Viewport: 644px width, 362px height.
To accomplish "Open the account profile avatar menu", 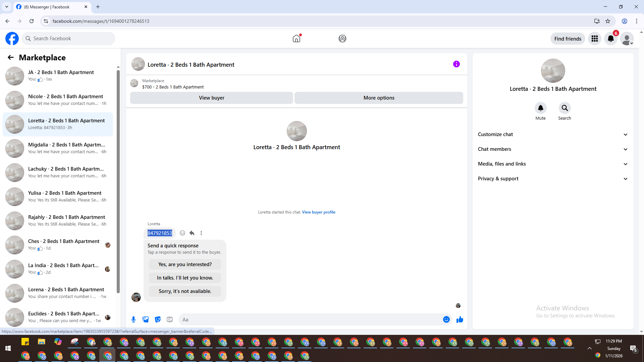I will [x=627, y=39].
